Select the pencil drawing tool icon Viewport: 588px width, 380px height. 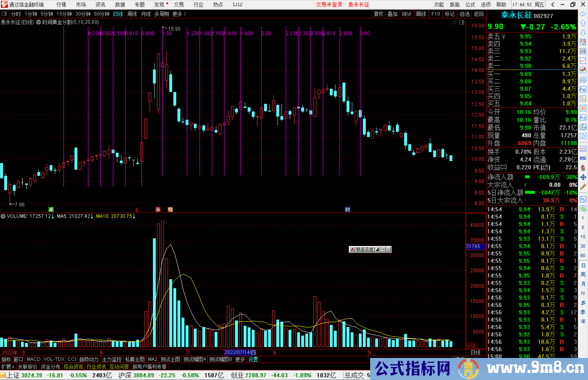tap(583, 187)
